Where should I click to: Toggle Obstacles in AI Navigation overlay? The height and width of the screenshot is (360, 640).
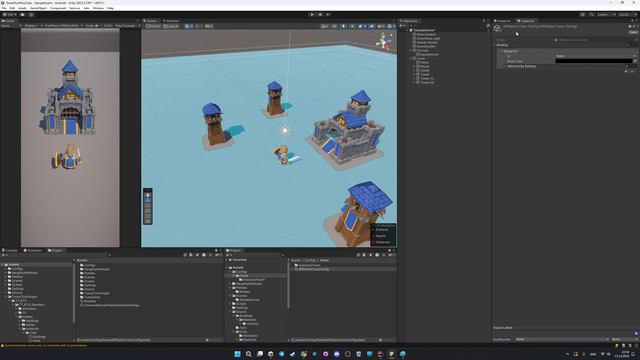[382, 242]
